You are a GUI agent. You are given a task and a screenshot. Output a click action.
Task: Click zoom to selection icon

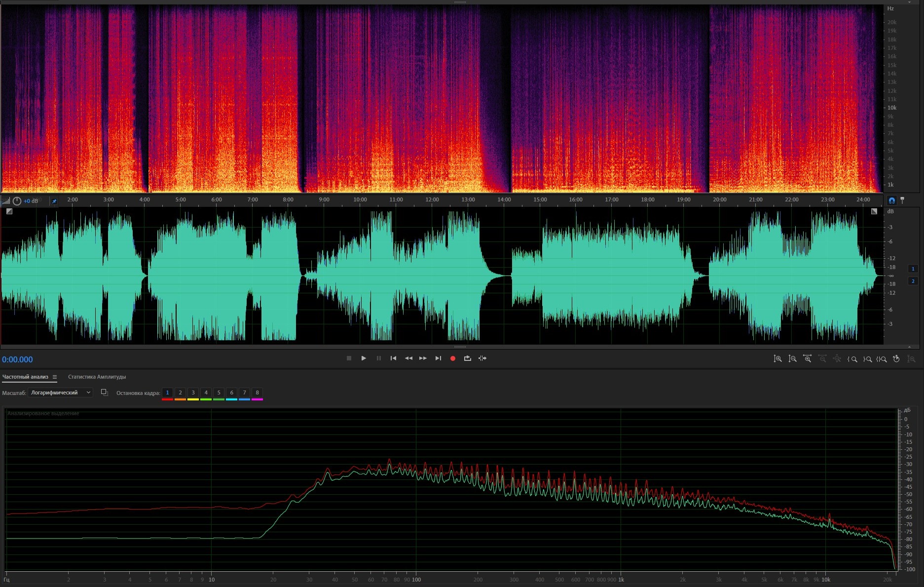882,359
